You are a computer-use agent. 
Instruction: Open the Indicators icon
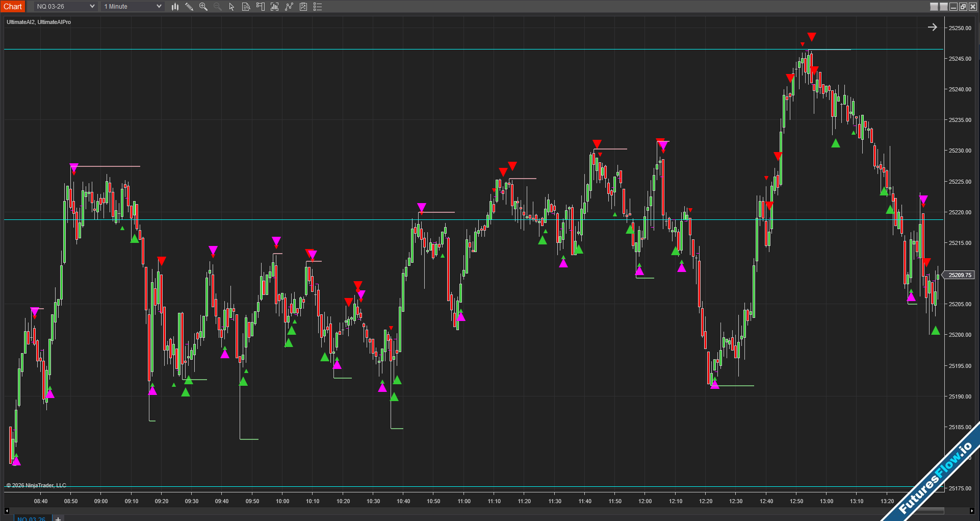click(289, 7)
